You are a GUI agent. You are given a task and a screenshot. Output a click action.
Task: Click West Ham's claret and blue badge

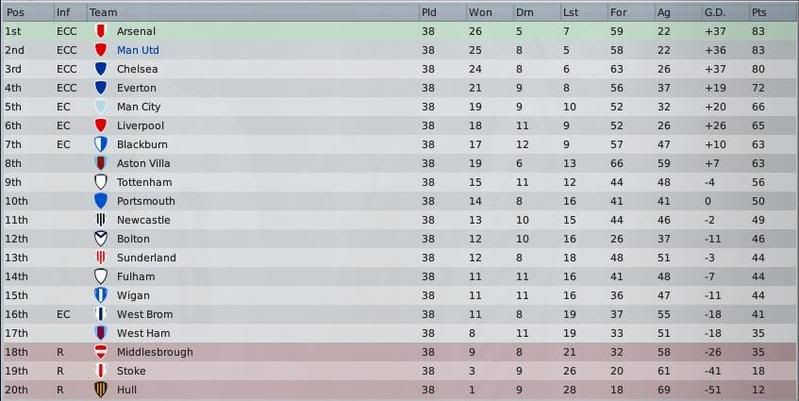(x=101, y=333)
